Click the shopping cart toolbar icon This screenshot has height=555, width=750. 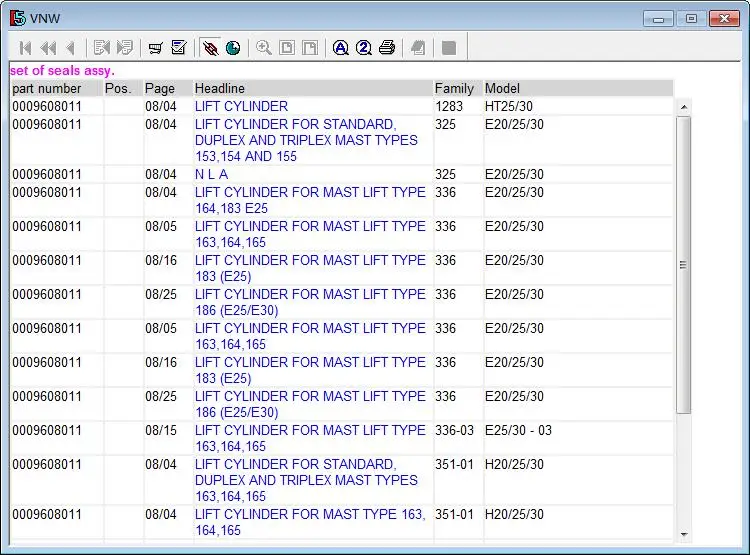point(156,48)
